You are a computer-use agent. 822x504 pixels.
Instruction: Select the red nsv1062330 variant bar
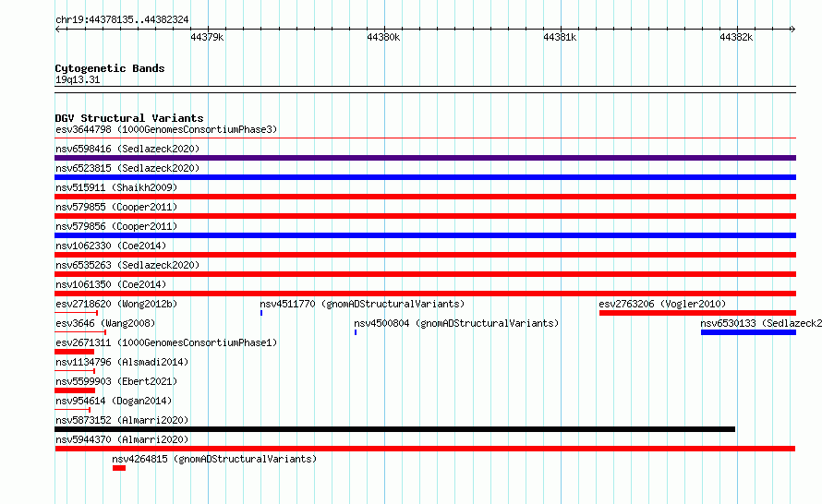[425, 255]
